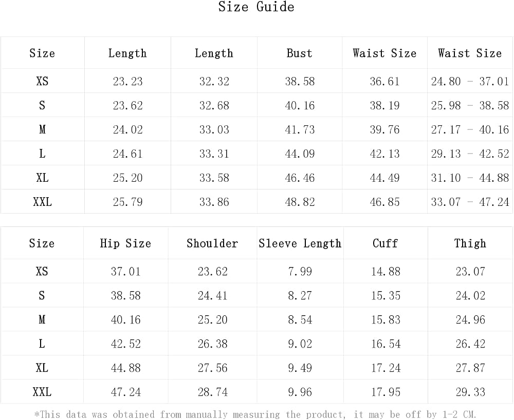This screenshot has height=420, width=514.
Task: Select L hip size value 42.52
Action: point(125,343)
